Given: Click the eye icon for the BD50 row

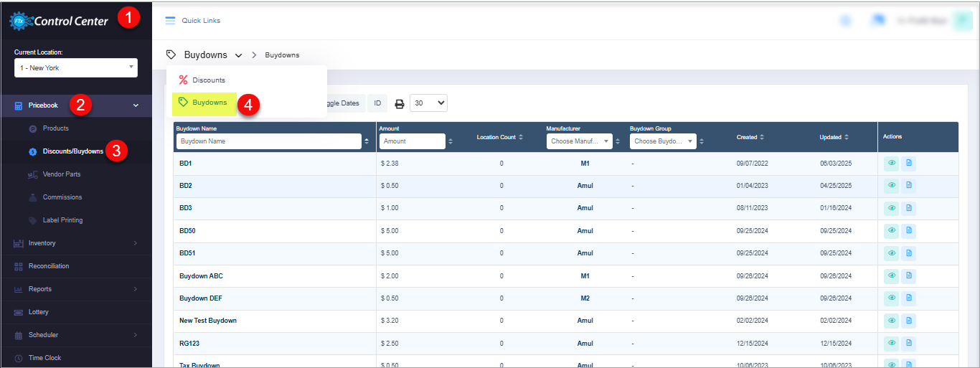Looking at the screenshot, I should pos(892,231).
